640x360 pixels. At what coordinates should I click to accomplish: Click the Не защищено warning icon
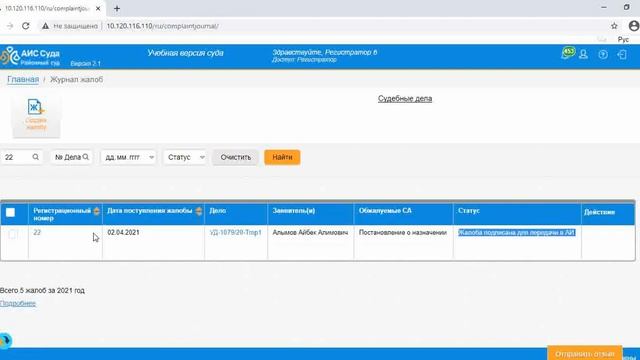tap(45, 26)
